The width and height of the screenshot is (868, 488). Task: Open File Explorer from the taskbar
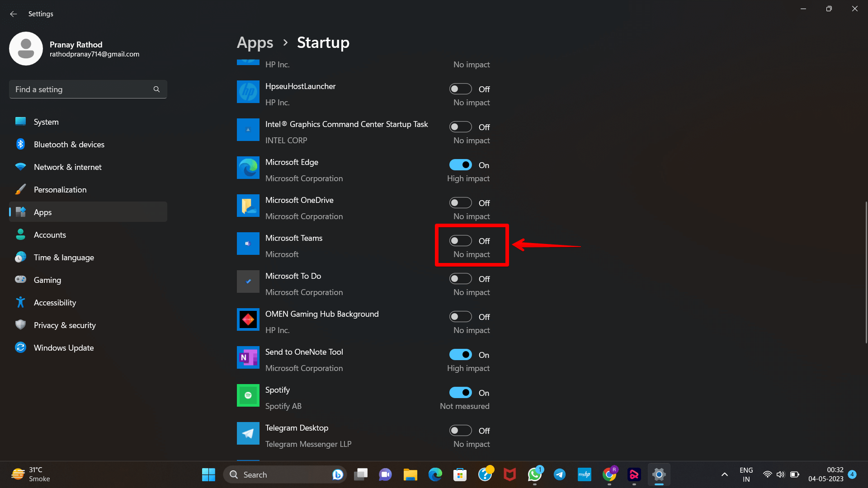coord(410,474)
